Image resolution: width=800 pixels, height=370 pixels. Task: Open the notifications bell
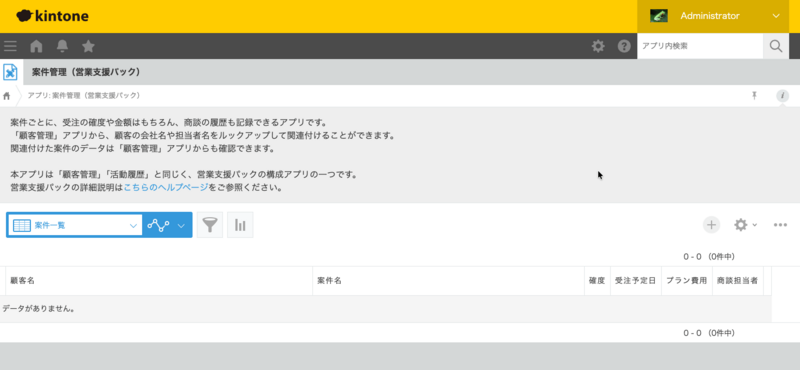click(62, 46)
